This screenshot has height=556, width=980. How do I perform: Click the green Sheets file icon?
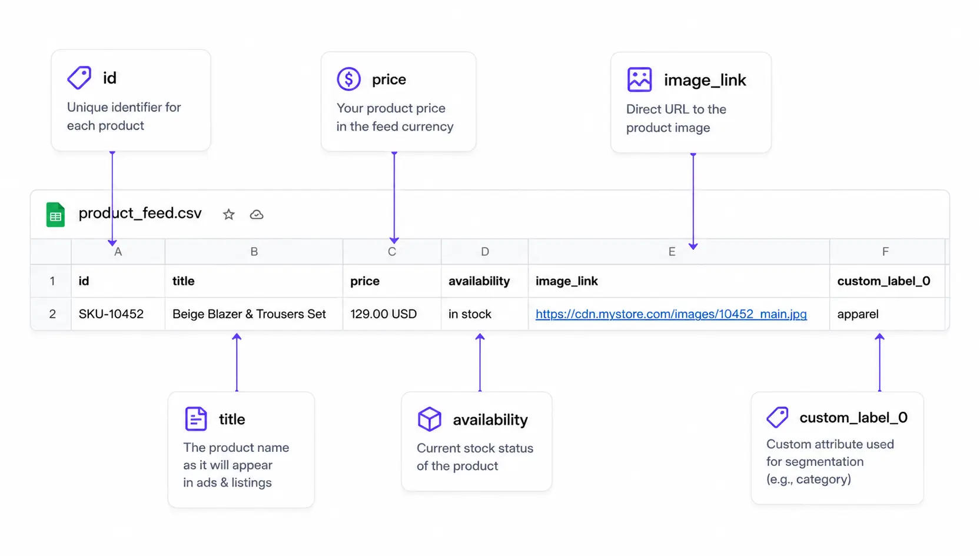point(55,215)
